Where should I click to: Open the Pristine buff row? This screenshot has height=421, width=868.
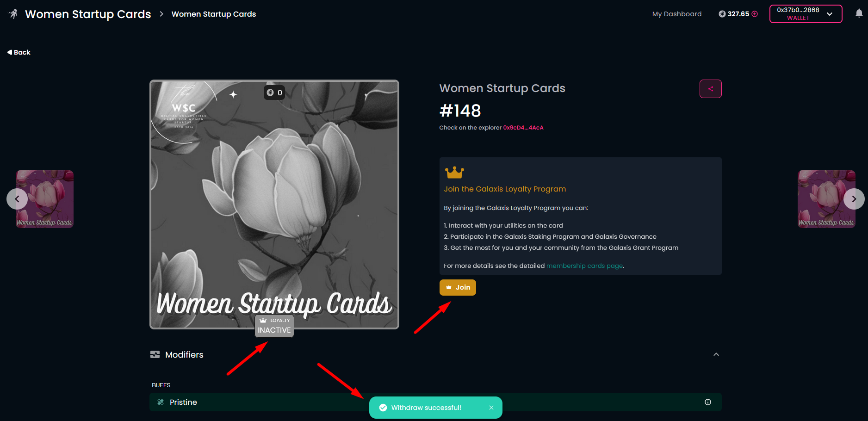(435, 402)
